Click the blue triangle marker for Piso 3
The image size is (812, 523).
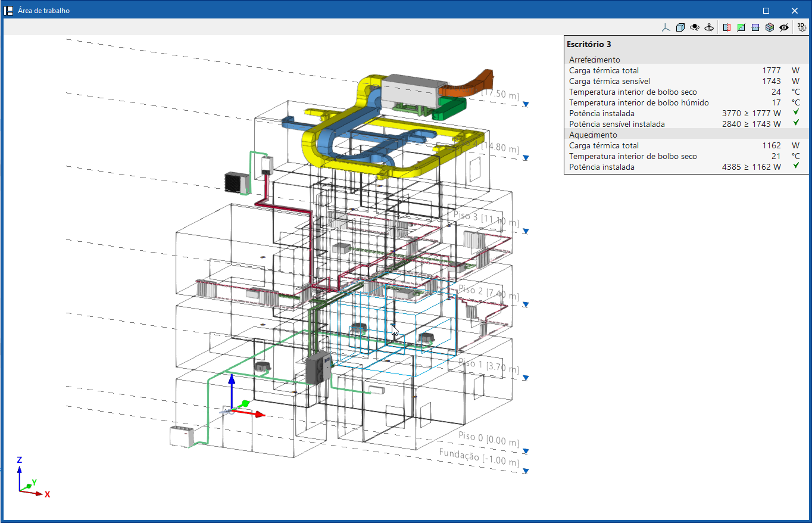tap(526, 231)
